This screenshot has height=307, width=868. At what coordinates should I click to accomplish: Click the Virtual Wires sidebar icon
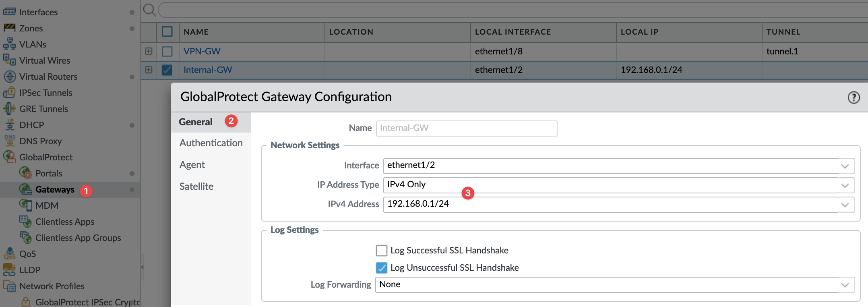click(9, 60)
